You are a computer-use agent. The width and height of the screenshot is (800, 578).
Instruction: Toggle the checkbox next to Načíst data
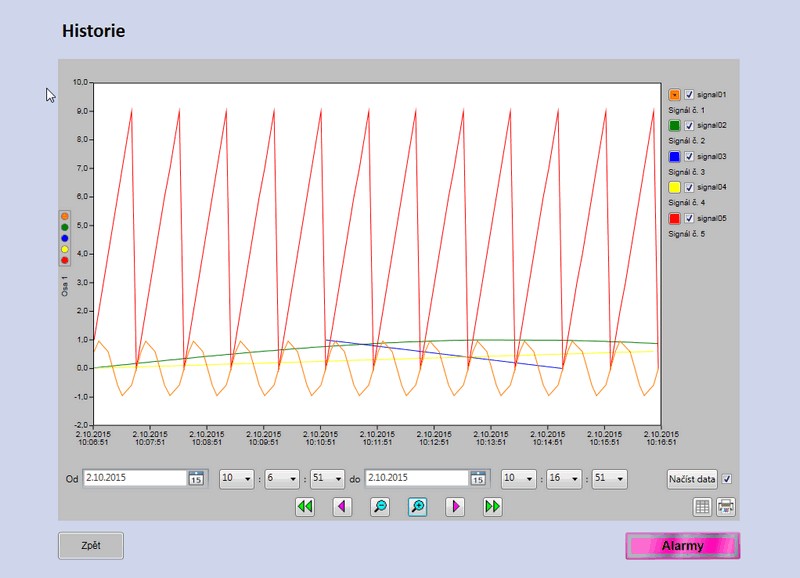[x=727, y=479]
